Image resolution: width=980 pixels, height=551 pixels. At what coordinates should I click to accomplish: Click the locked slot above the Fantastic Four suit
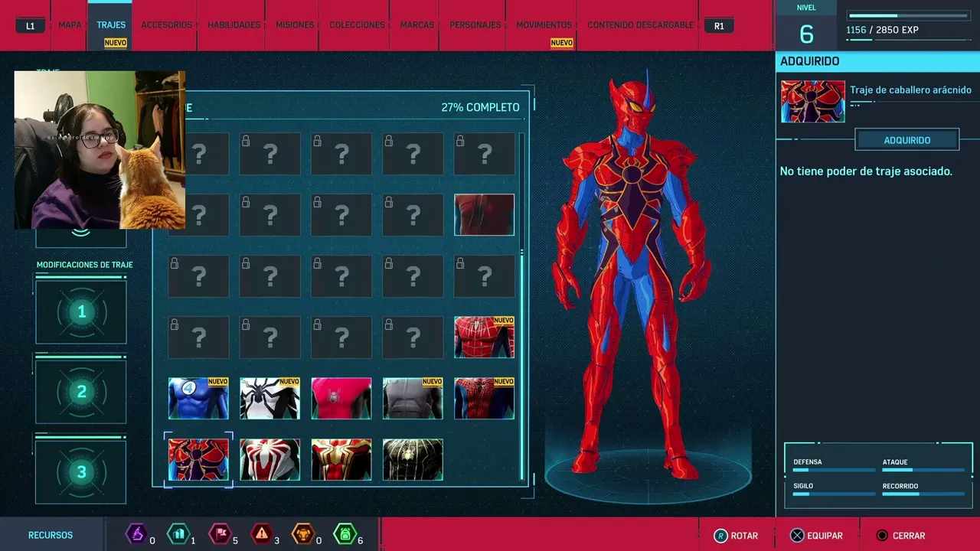coord(198,337)
